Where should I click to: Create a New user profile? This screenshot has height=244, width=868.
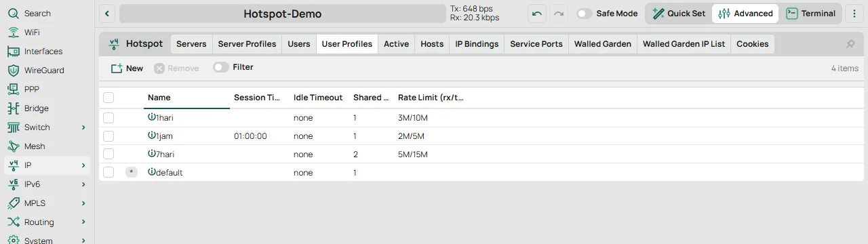(127, 68)
